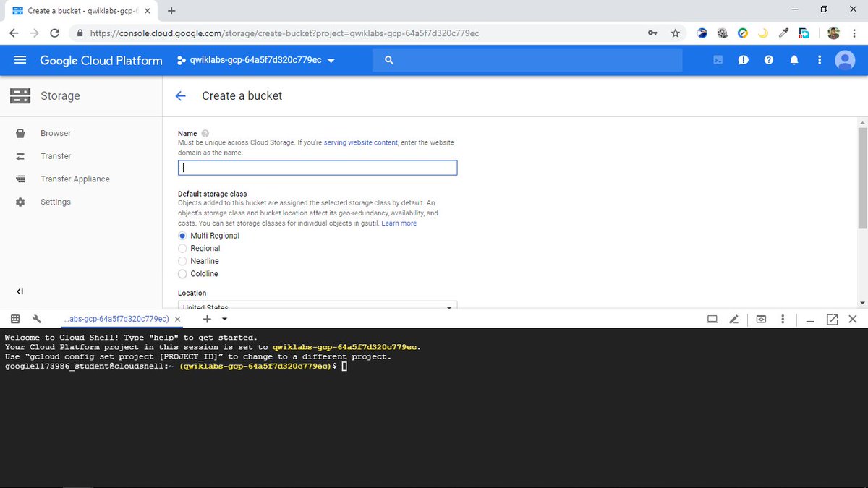Open the help question mark icon
This screenshot has width=868, height=488.
click(x=769, y=60)
